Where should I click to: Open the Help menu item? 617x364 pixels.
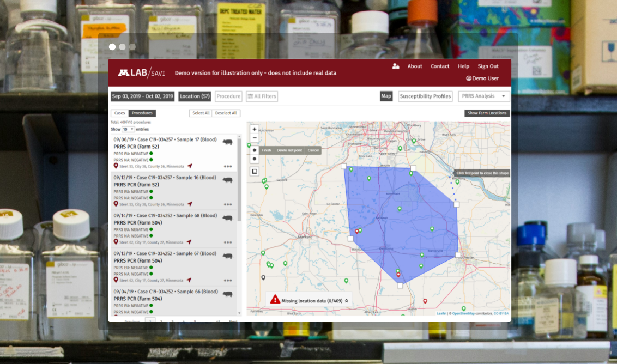click(463, 66)
